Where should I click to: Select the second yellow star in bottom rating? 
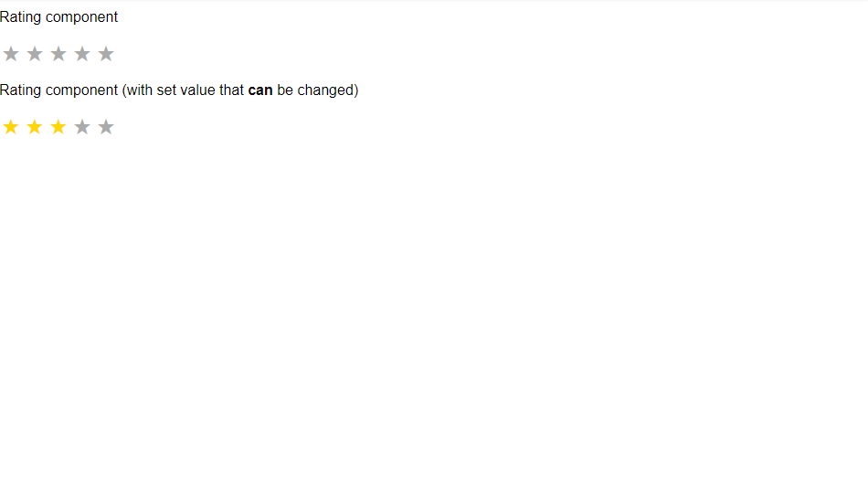click(35, 127)
